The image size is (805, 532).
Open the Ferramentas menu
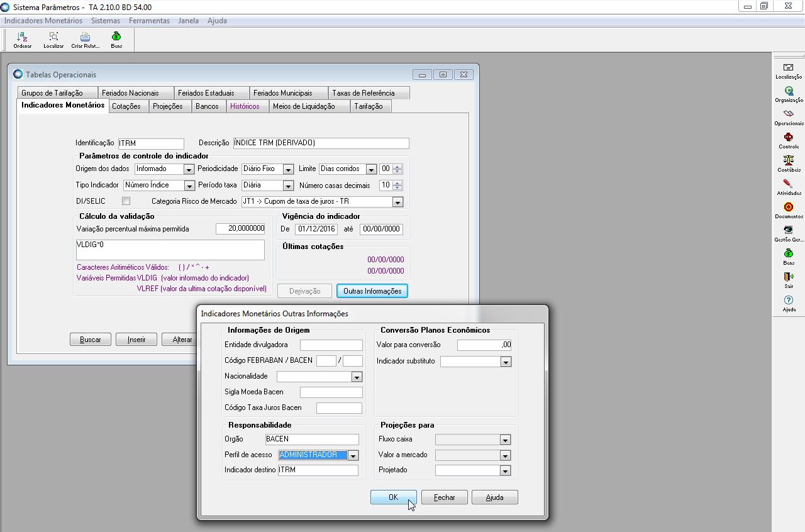[x=149, y=21]
